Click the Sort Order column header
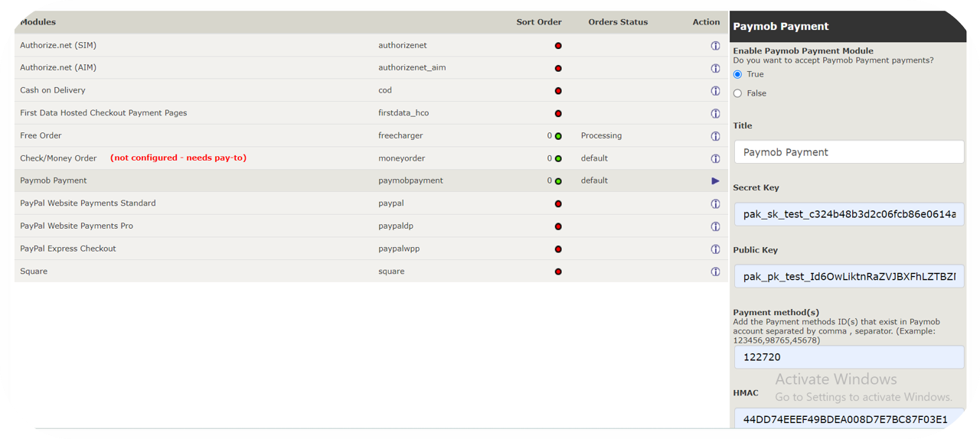This screenshot has height=439, width=980. point(538,22)
